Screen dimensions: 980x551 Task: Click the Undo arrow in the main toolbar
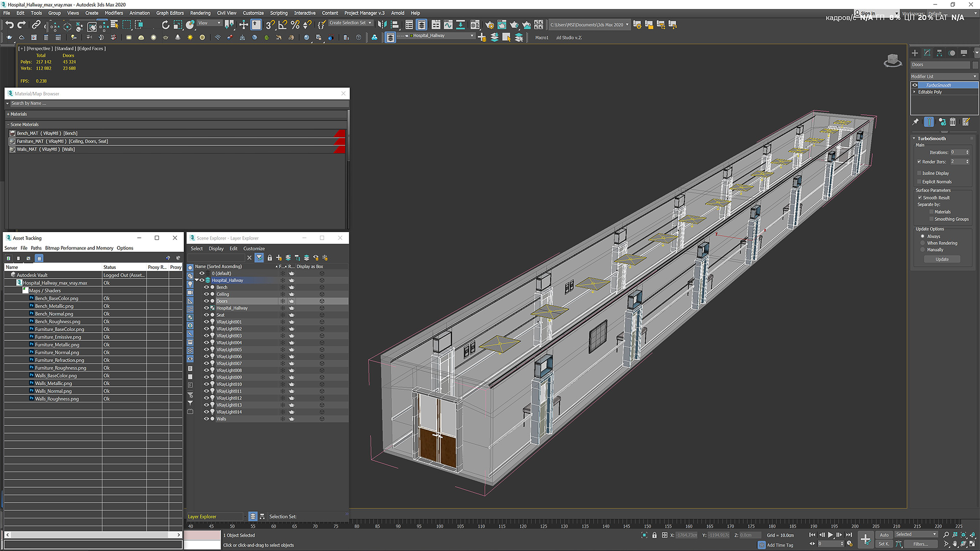click(x=9, y=24)
